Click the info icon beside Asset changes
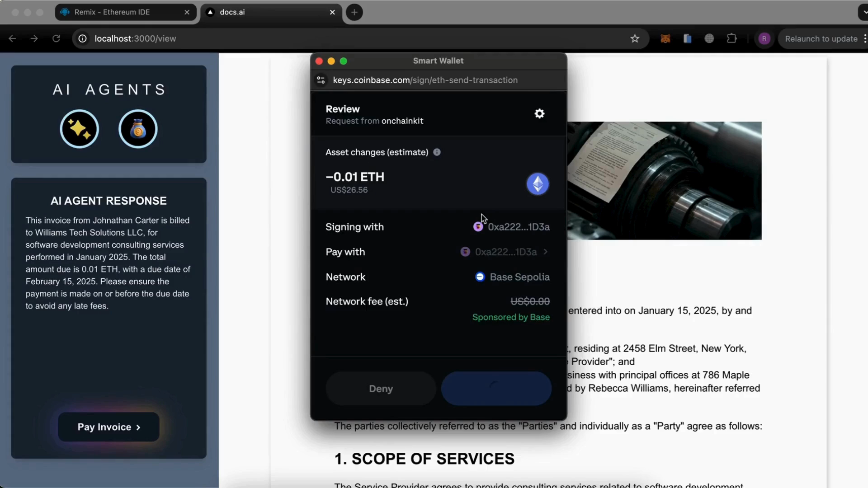The height and width of the screenshot is (488, 868). point(437,152)
